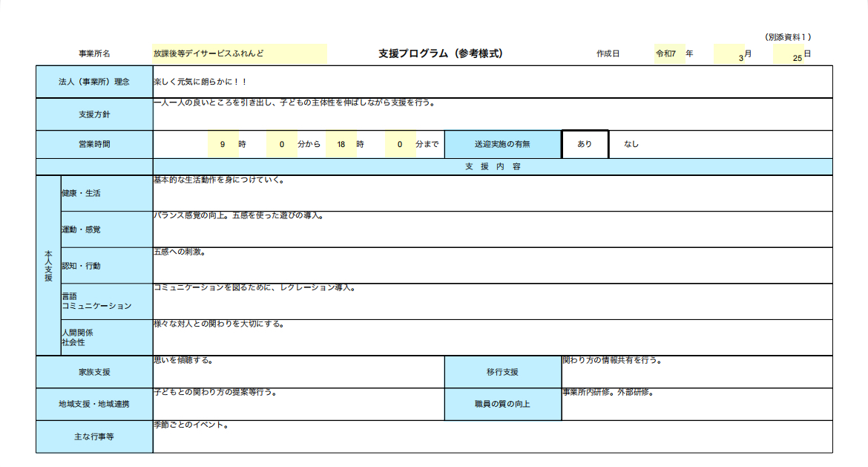Click the 認知・行動 content cell
The image size is (868, 467).
tap(493, 266)
